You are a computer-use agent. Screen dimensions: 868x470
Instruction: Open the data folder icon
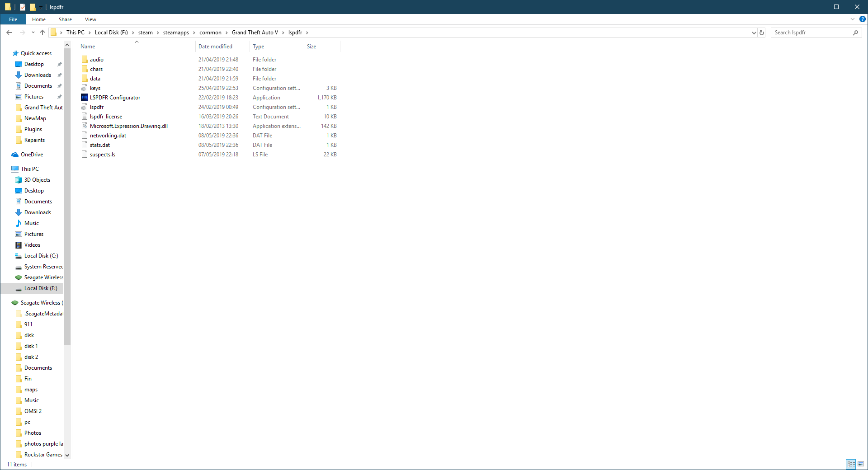(x=85, y=79)
